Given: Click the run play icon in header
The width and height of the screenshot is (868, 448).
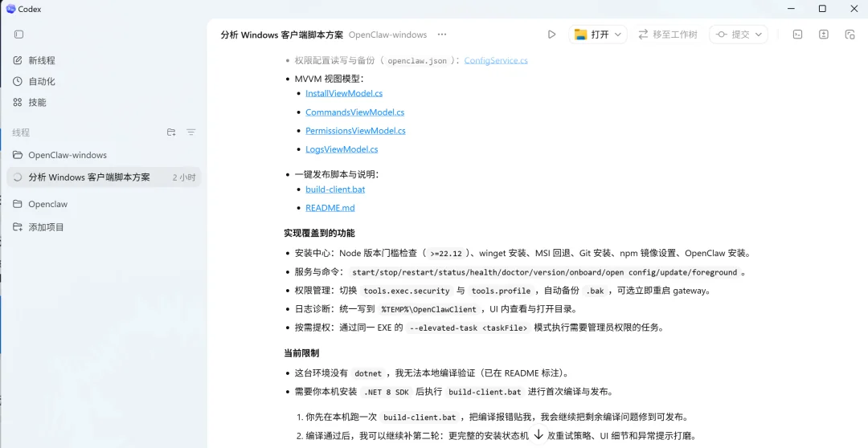Looking at the screenshot, I should 551,35.
